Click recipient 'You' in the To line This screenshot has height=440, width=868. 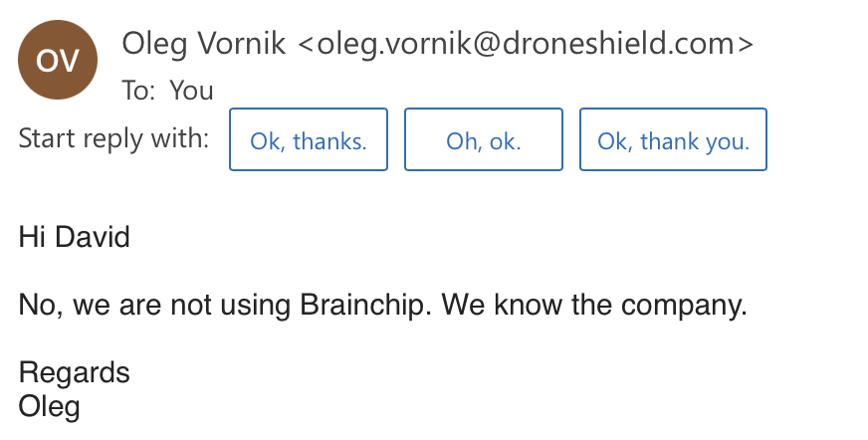[x=191, y=91]
